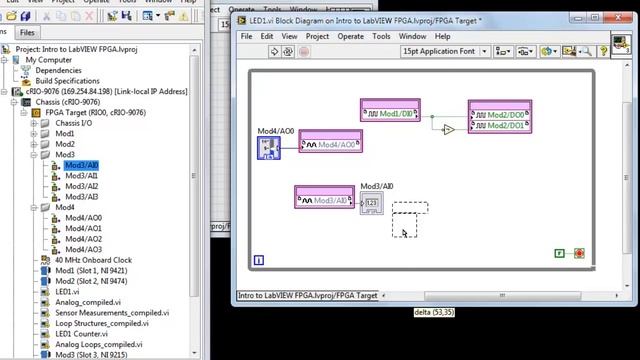
Task: Select Loop Structures_compiled.vi in the tree
Action: coord(102,323)
